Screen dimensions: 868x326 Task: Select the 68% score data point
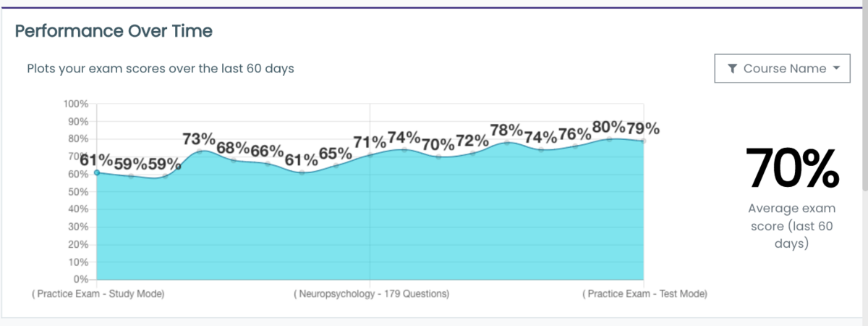pyautogui.click(x=234, y=160)
